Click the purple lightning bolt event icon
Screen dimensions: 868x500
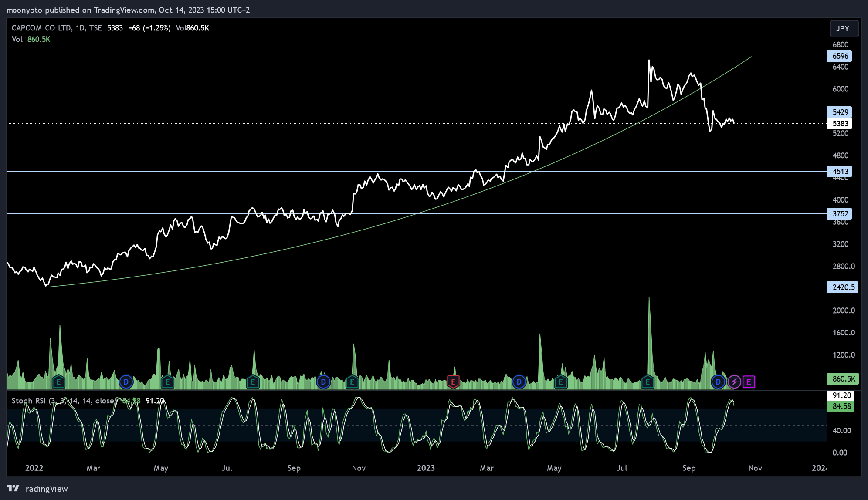click(734, 382)
